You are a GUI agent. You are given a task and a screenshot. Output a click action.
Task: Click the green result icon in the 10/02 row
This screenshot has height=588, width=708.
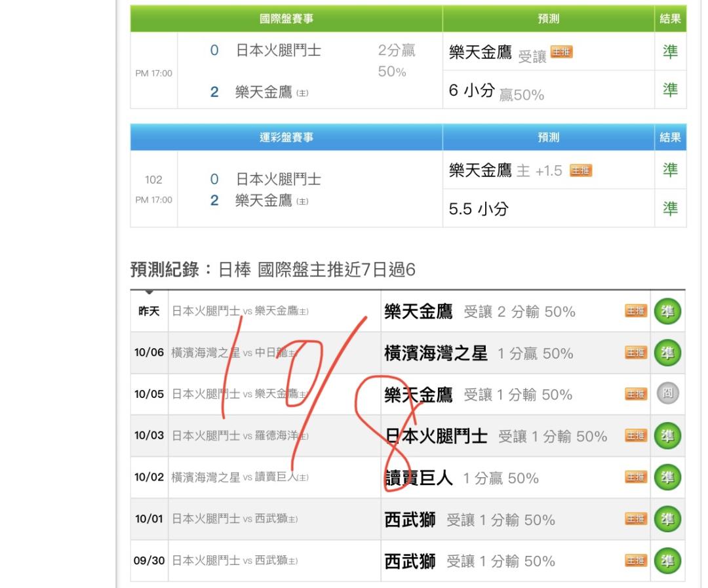point(667,477)
